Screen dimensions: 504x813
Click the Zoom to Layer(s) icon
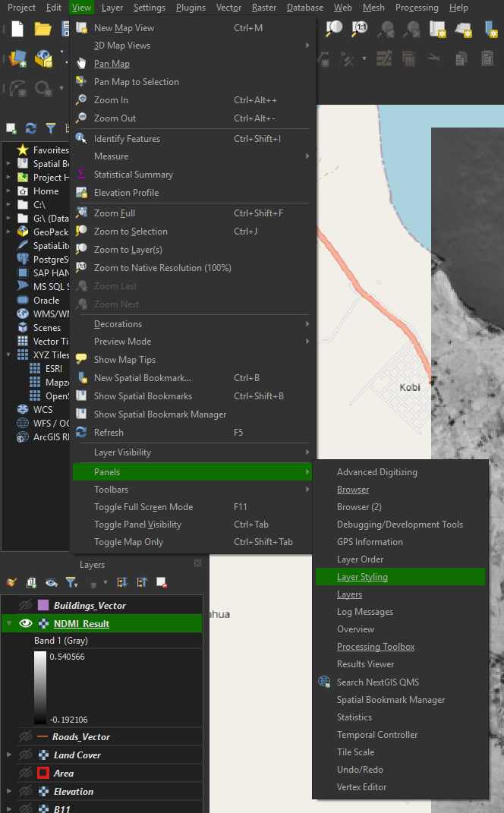coord(81,250)
